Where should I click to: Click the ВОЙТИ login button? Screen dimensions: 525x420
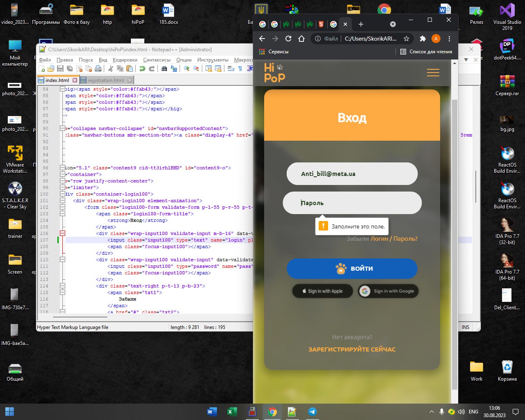[352, 269]
